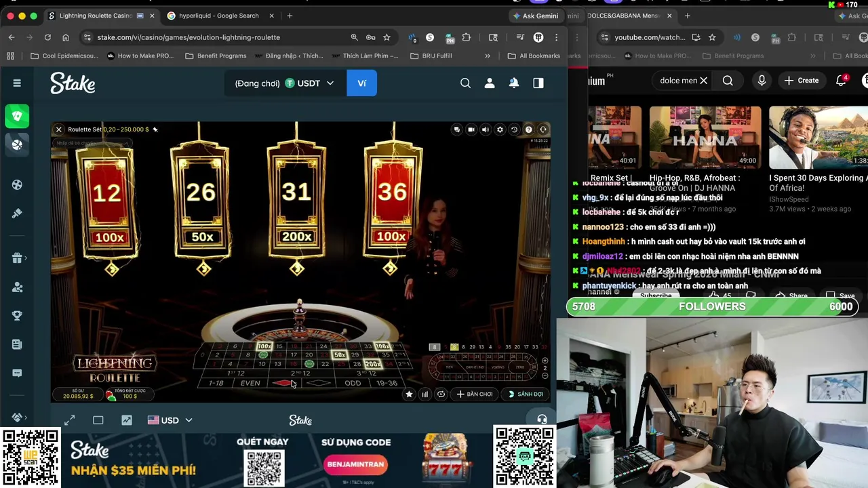Bet on EVEN on roulette table
This screenshot has height=488, width=868.
coord(250,383)
